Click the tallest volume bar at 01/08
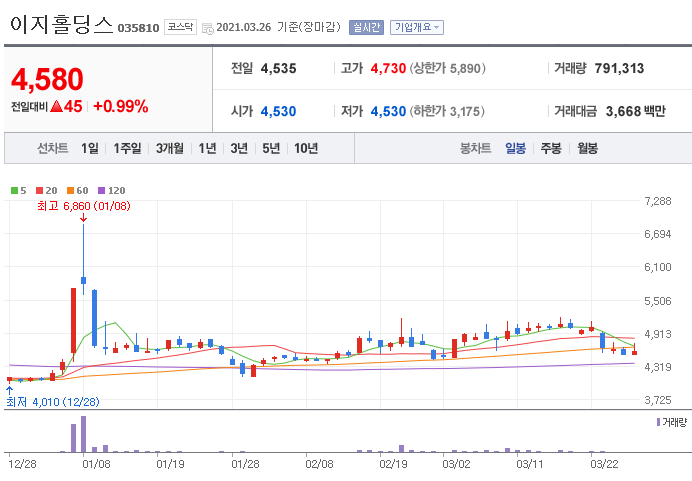This screenshot has height=481, width=692. tap(83, 434)
